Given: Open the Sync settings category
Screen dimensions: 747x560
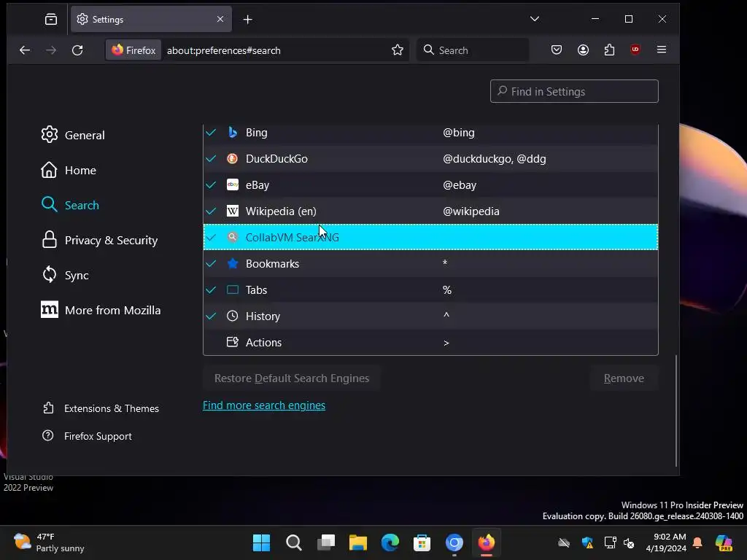Looking at the screenshot, I should pos(65,275).
